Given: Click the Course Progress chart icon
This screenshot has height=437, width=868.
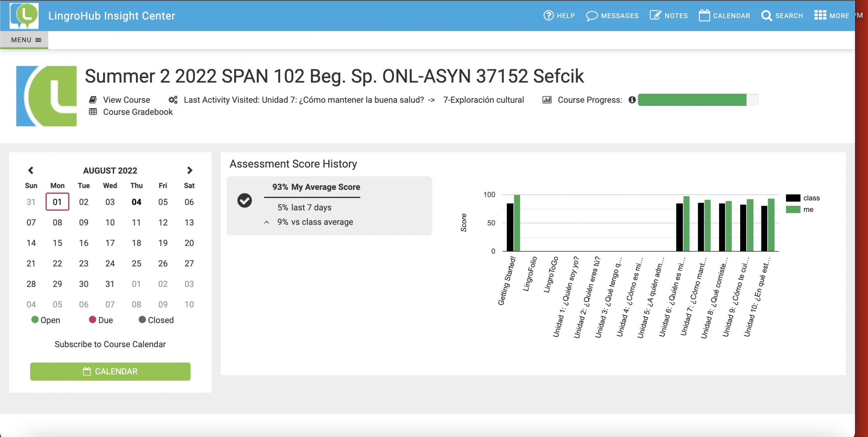Looking at the screenshot, I should 547,100.
